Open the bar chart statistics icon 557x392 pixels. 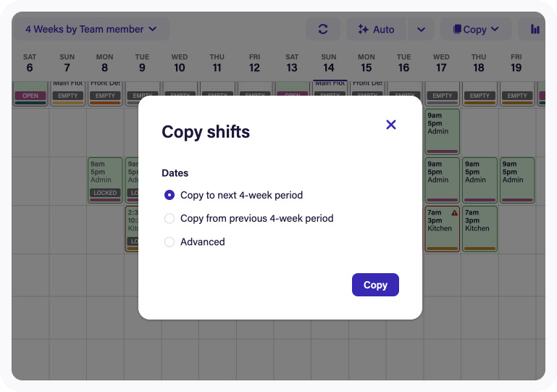(535, 29)
